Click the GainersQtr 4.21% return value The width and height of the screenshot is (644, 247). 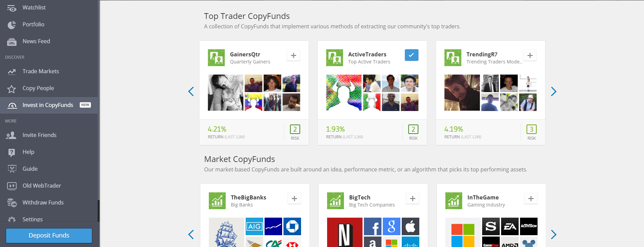(x=217, y=129)
